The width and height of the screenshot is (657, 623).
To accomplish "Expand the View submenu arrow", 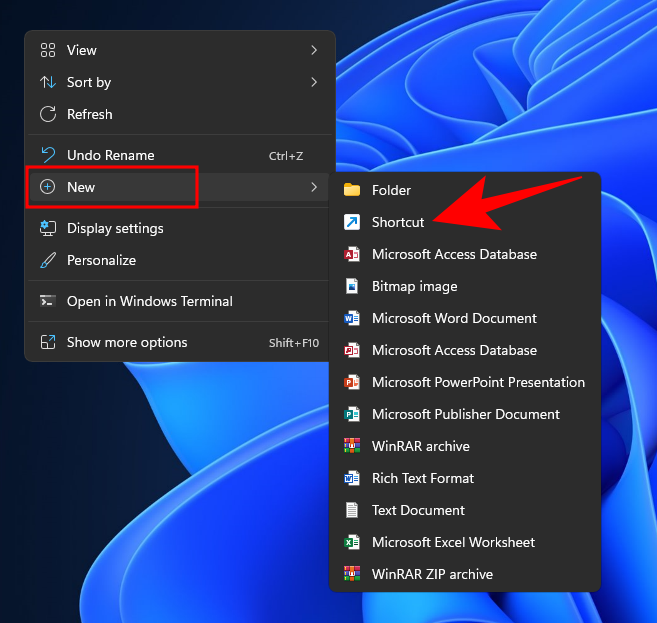I will (313, 50).
